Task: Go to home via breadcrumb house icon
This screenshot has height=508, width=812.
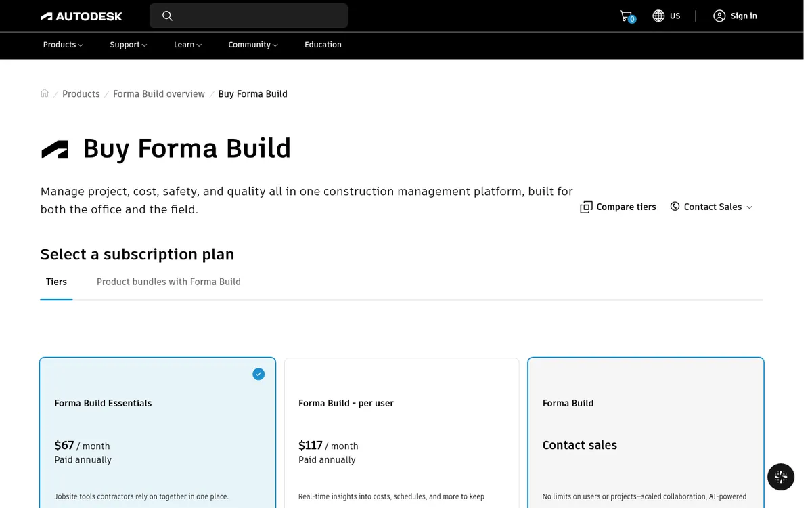Action: [x=45, y=93]
